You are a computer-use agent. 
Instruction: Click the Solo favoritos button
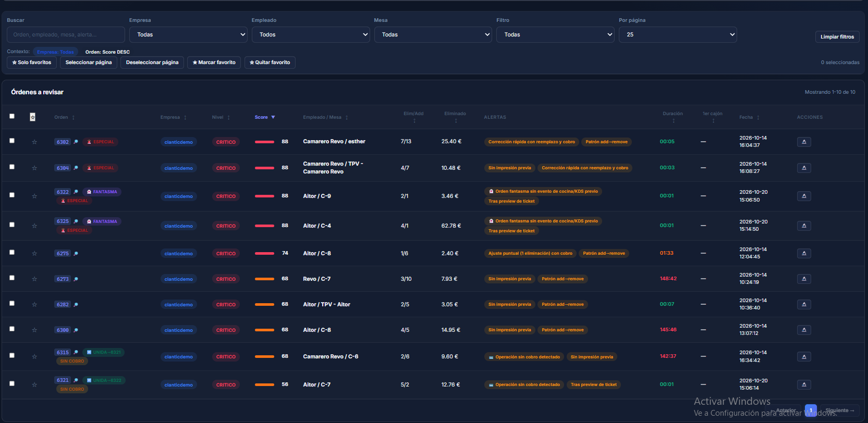tap(32, 63)
